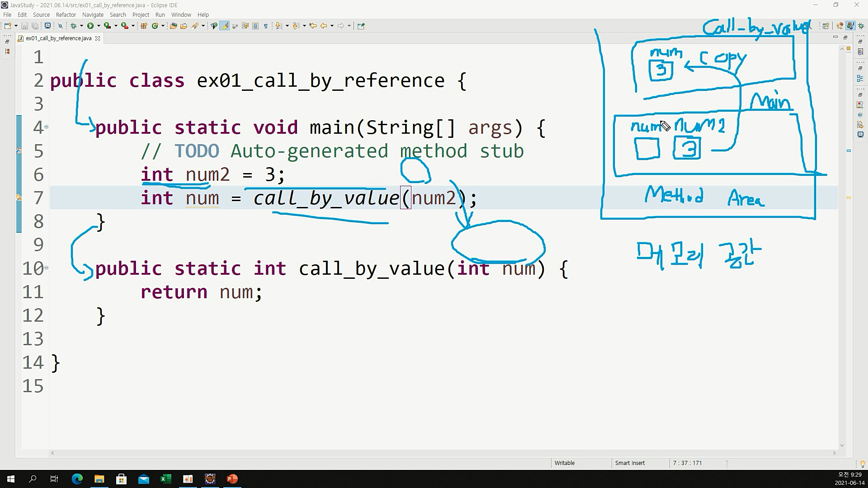
Task: Open Microsoft Edge from taskbar
Action: [77, 479]
